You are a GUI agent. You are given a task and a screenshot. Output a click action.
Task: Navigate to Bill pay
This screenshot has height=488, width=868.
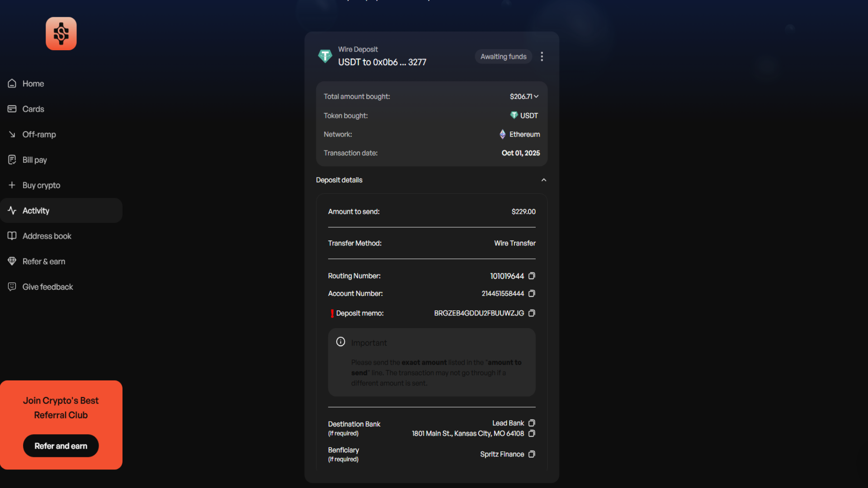point(34,160)
